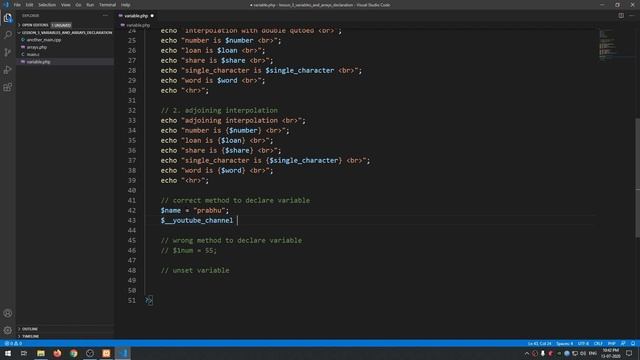The image size is (640, 360).
Task: Open Windows Start menu
Action: coord(8,353)
